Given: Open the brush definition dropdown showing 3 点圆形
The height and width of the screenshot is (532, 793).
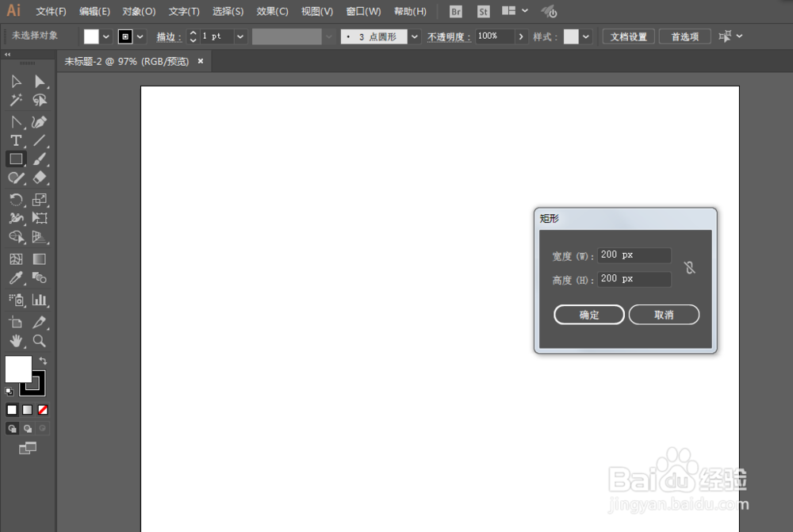Looking at the screenshot, I should click(x=414, y=36).
